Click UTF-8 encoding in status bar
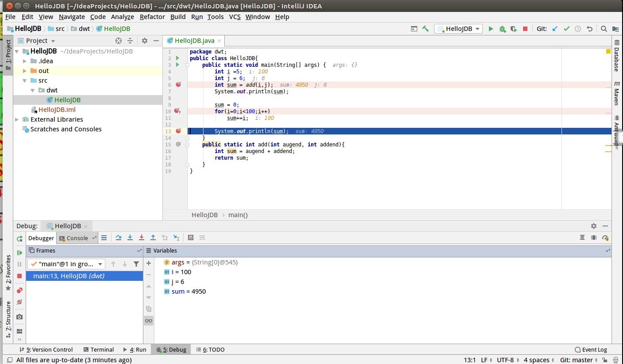This screenshot has width=623, height=364. pos(508,360)
